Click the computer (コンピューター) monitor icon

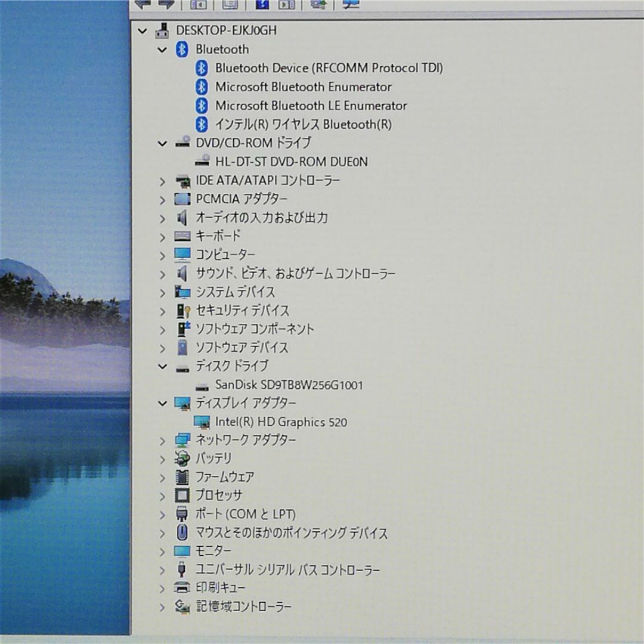(x=182, y=255)
